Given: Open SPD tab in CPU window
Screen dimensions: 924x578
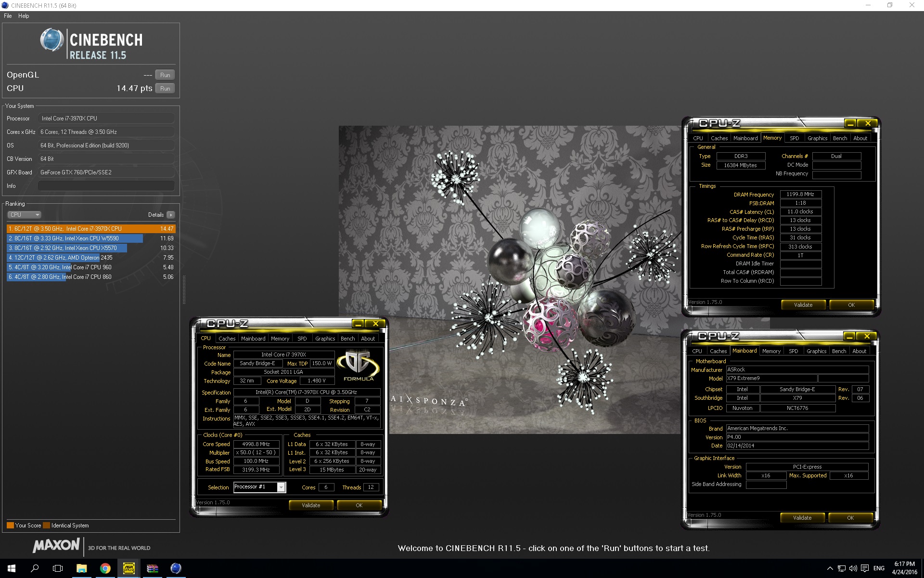Looking at the screenshot, I should 302,339.
